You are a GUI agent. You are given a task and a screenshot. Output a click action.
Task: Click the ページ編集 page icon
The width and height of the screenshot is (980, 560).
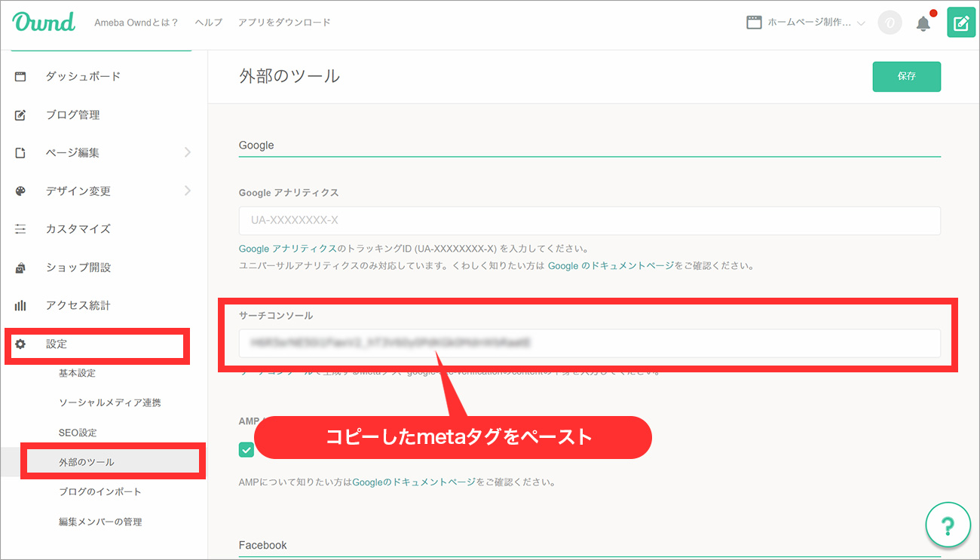coord(20,153)
